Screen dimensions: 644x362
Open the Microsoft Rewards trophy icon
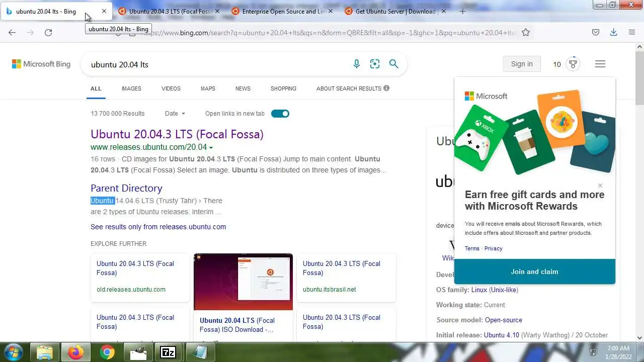coord(573,64)
